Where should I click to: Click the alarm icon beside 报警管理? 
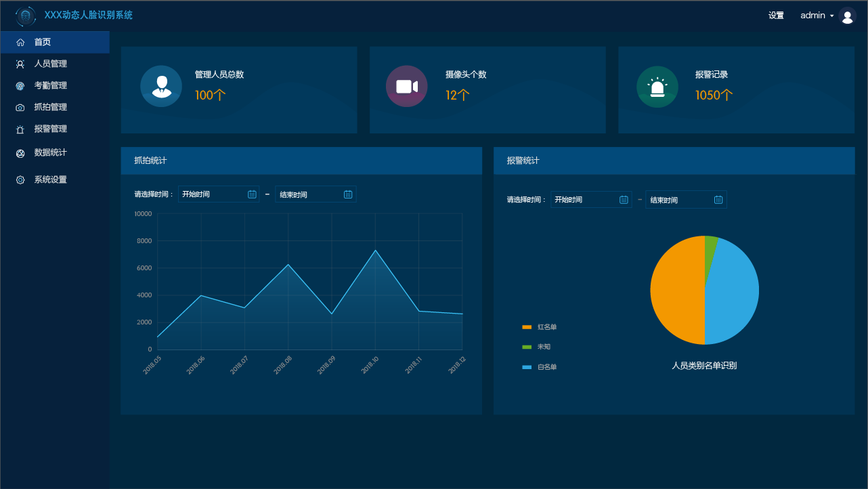[20, 129]
